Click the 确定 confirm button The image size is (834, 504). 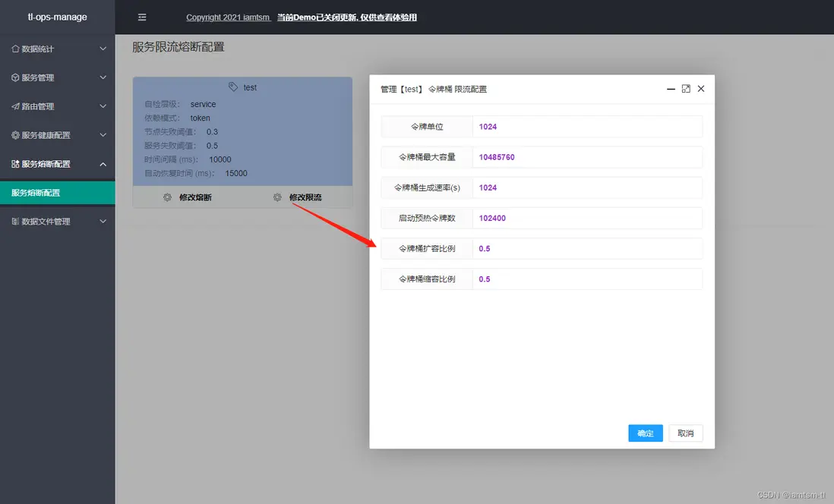[x=645, y=433]
